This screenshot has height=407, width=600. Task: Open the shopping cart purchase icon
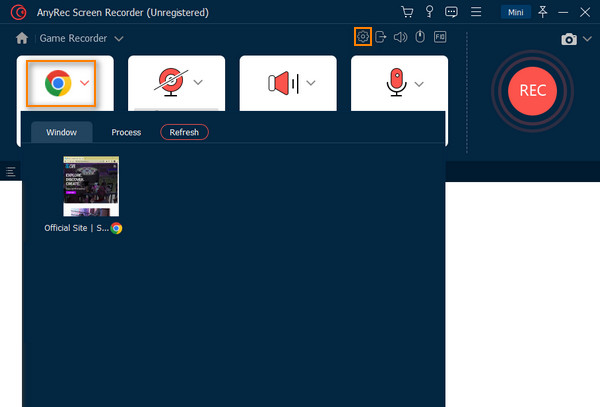click(x=407, y=12)
